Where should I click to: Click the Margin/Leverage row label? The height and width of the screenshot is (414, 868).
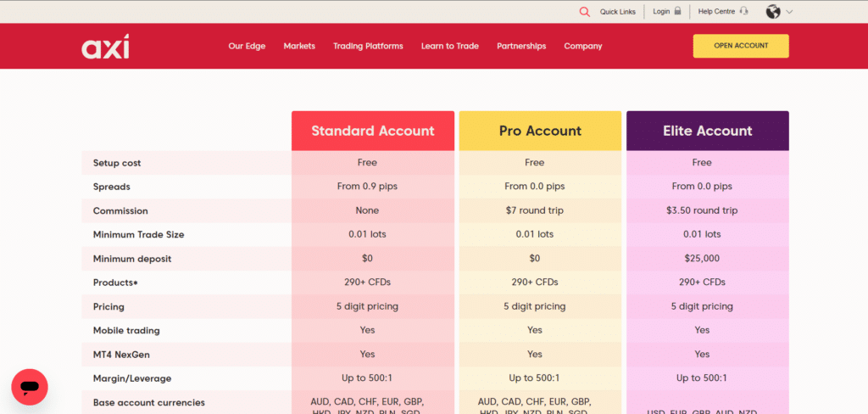pyautogui.click(x=132, y=378)
